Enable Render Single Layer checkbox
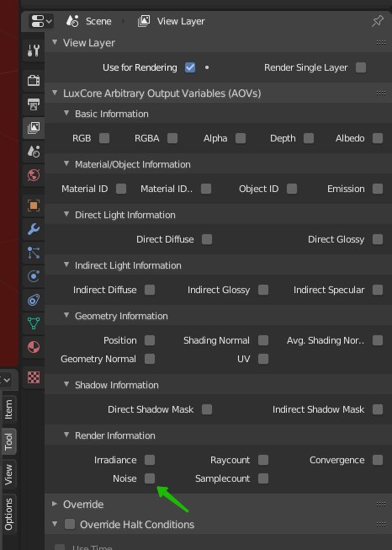The image size is (392, 550). [x=361, y=67]
